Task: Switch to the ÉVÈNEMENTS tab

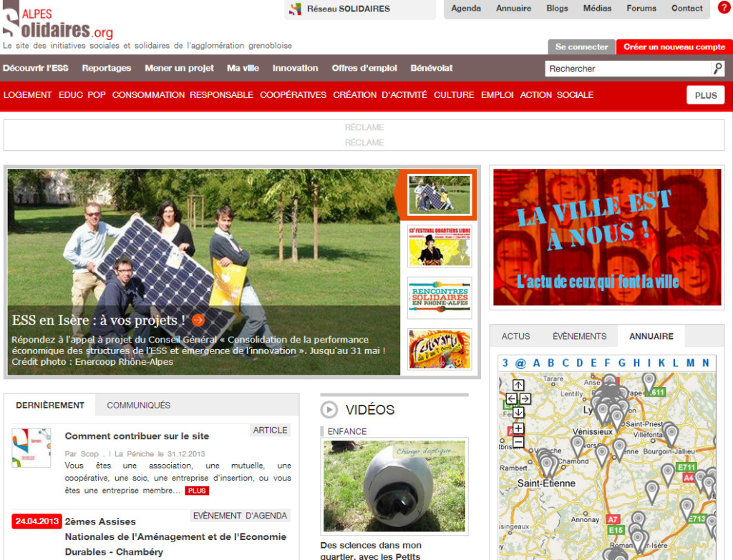Action: [580, 336]
